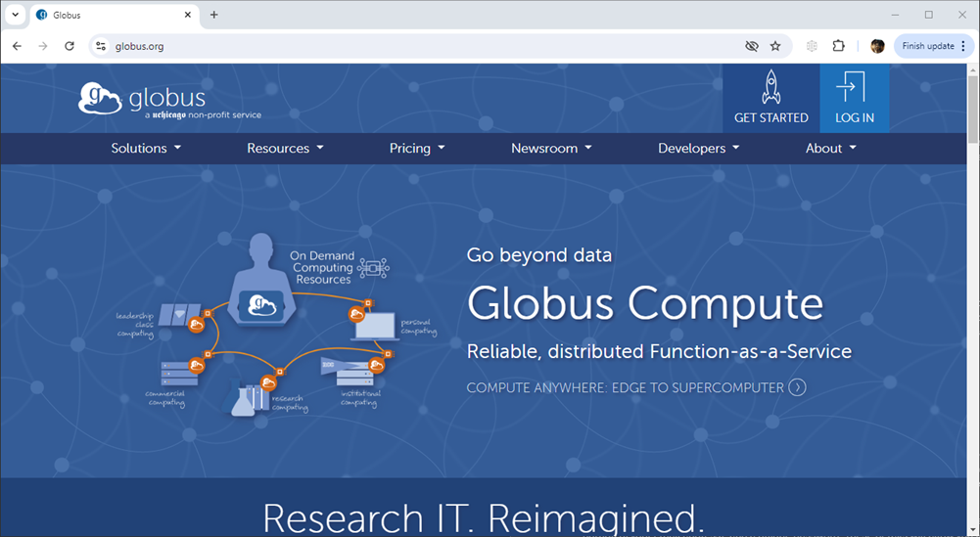Click the circled arrow after Compute Anywhere
The height and width of the screenshot is (537, 980).
coord(797,387)
